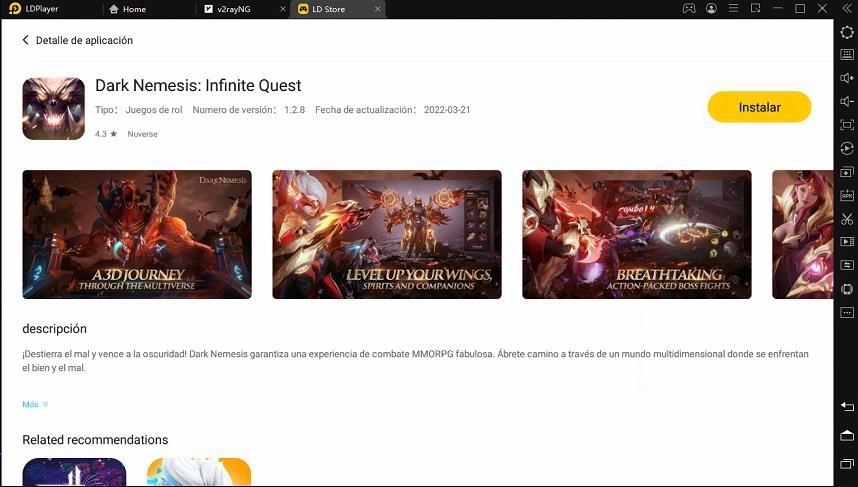Open operation recorder icon in sidebar
The image size is (858, 487).
(x=847, y=148)
